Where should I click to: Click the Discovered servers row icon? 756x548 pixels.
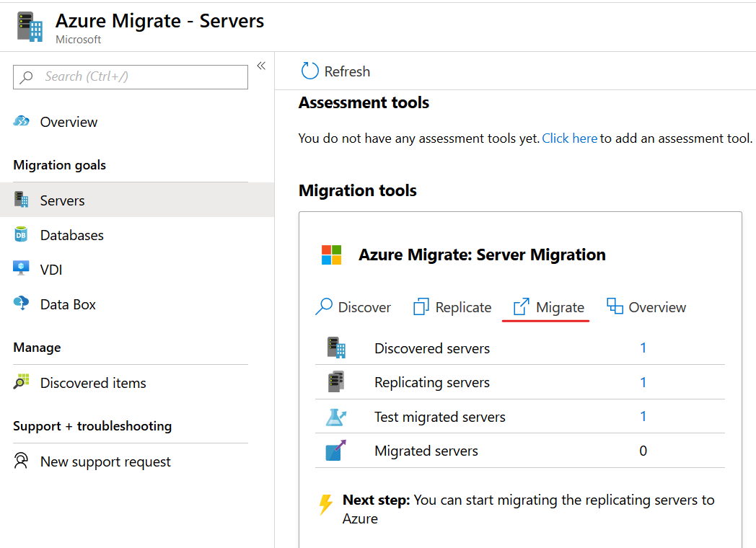tap(337, 348)
